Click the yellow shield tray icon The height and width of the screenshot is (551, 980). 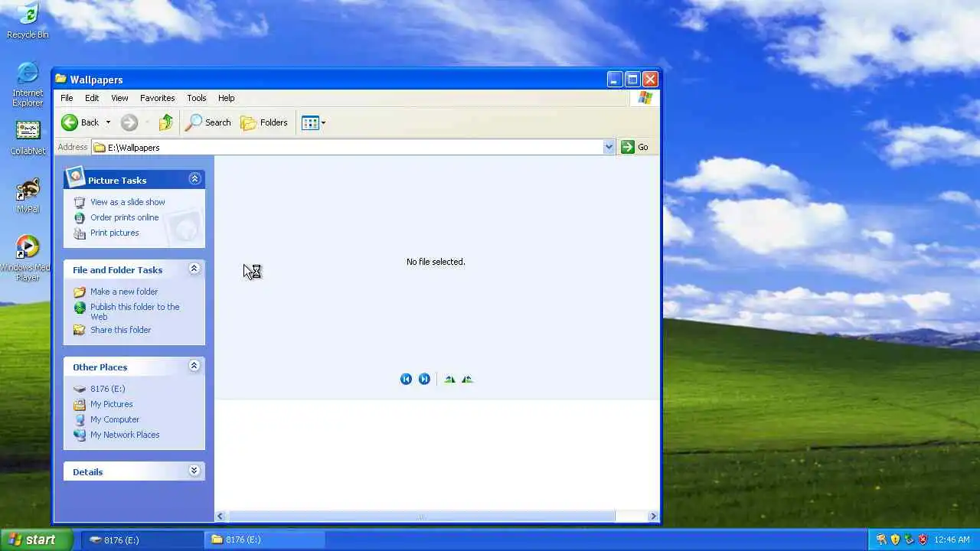pos(895,540)
